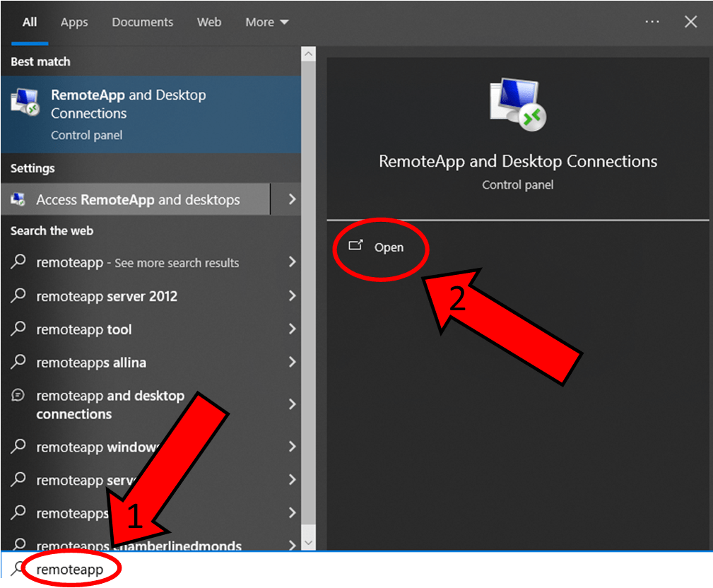Choose 'remoteapp - See more search results'
This screenshot has height=588, width=713.
137,262
